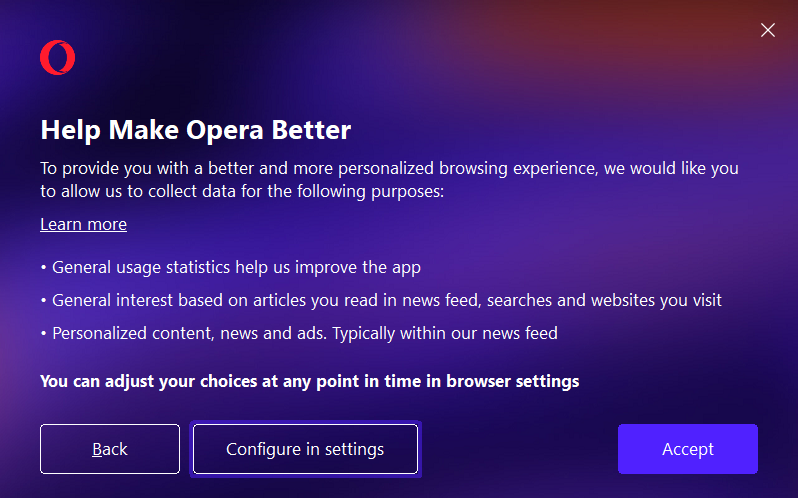Viewport: 798px width, 498px height.
Task: Click the Help Make Opera Better heading
Action: (196, 130)
